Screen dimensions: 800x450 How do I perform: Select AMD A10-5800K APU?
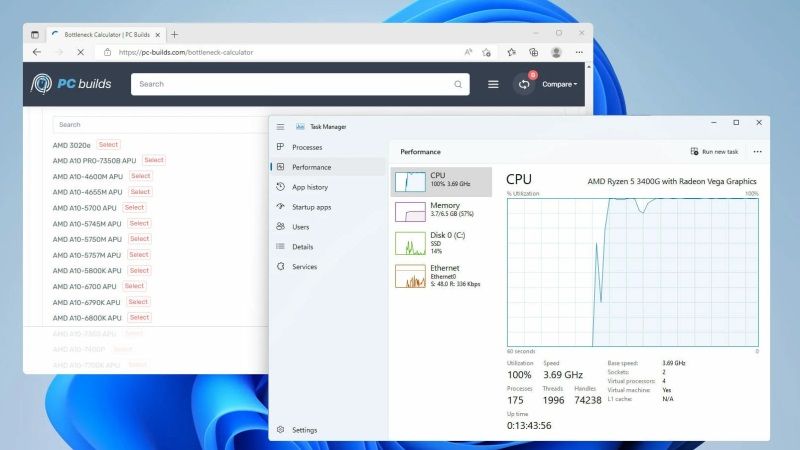click(139, 270)
